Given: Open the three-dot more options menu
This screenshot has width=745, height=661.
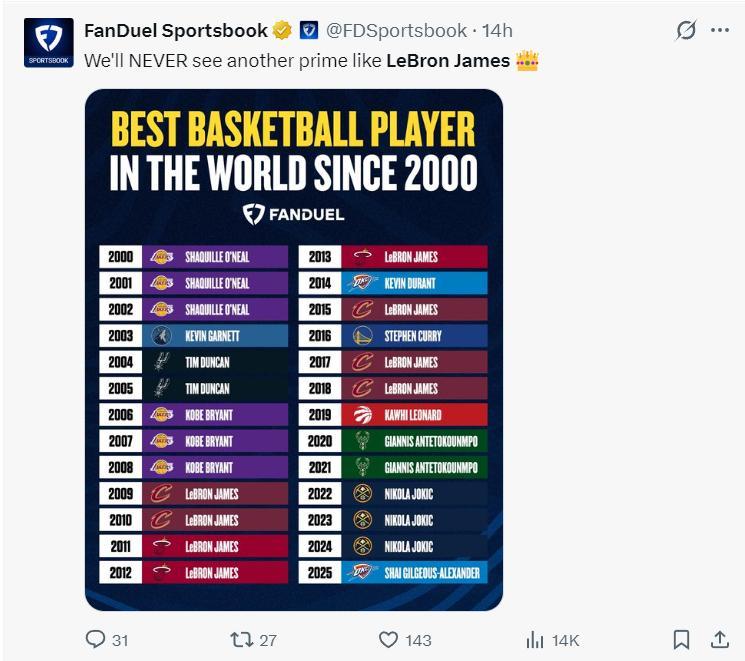Looking at the screenshot, I should click(720, 30).
